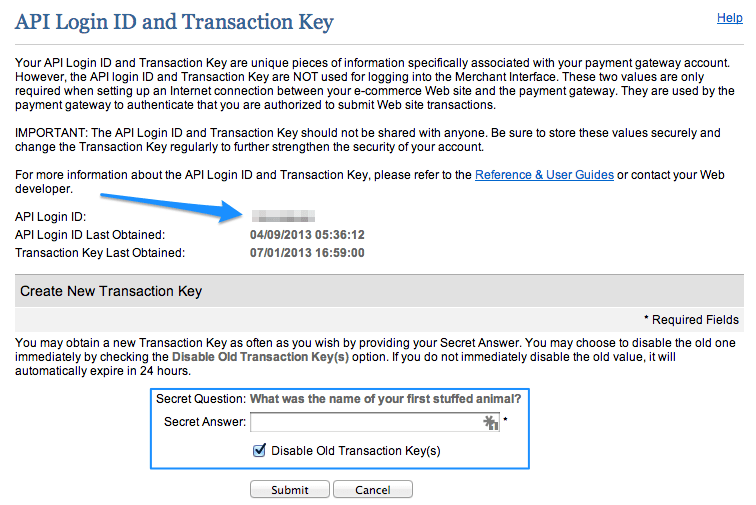756x505 pixels.
Task: Click the Transaction Key Last Obtained label
Action: pos(100,253)
